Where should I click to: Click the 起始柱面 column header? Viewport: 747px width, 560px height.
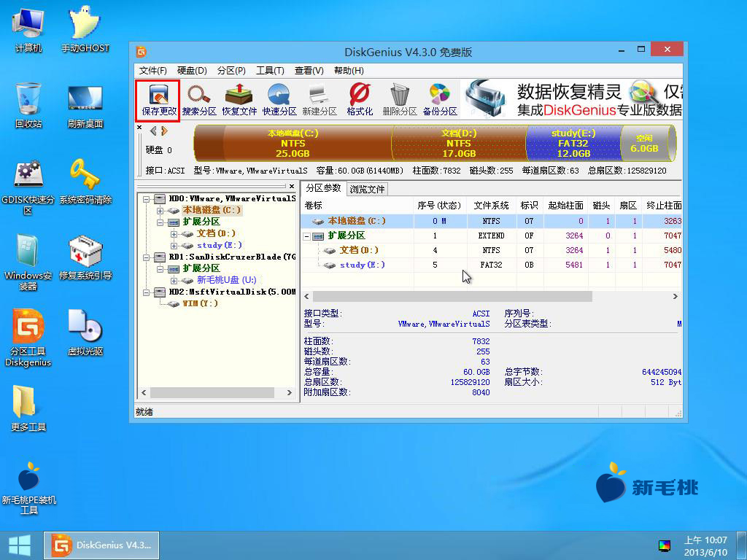(x=565, y=205)
